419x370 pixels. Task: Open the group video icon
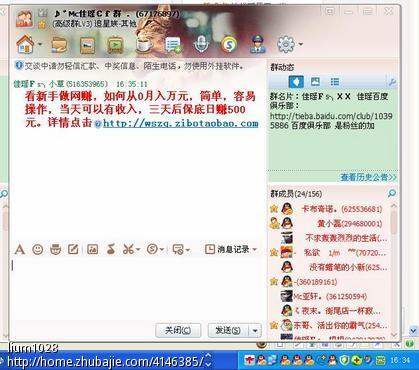click(x=116, y=45)
